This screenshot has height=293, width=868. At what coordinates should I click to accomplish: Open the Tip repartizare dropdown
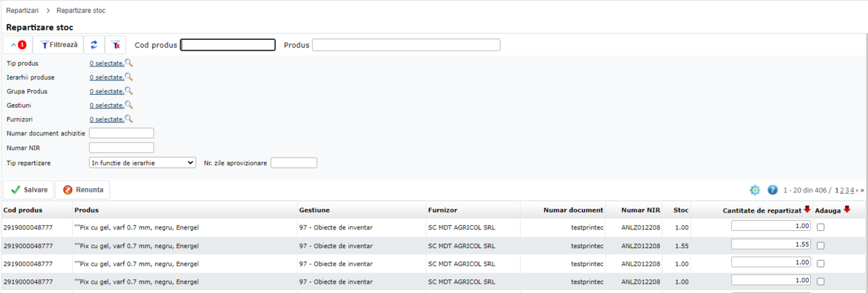point(142,163)
